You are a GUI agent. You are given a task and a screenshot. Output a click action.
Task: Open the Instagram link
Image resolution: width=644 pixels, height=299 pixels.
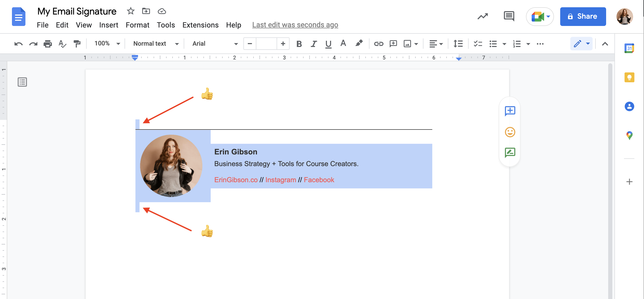280,180
